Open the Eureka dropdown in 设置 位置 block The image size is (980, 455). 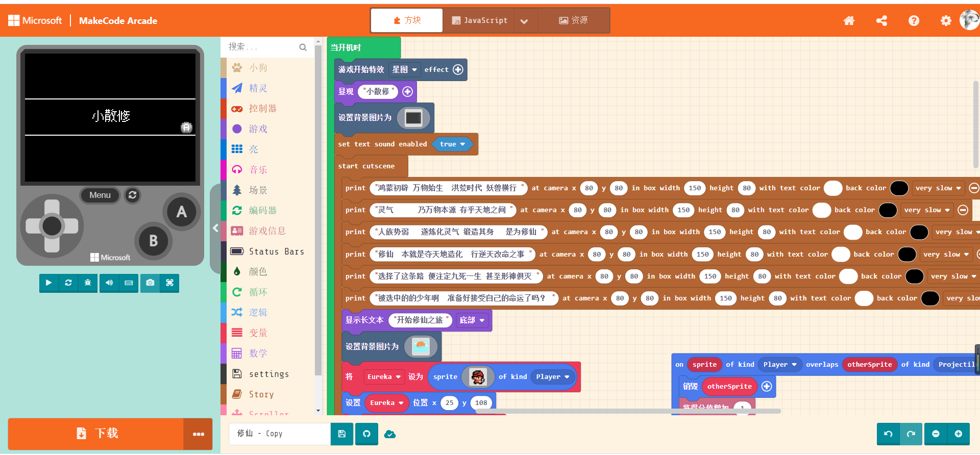(x=387, y=402)
